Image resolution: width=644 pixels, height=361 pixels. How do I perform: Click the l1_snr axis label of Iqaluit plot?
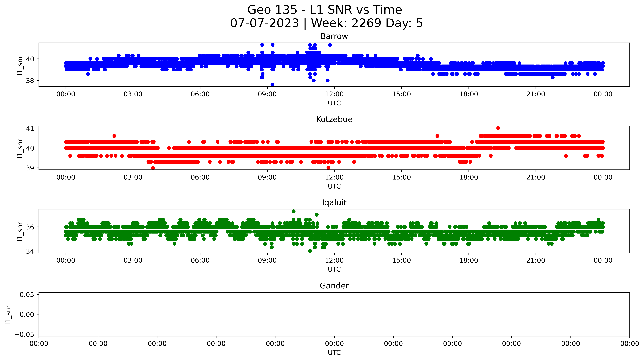pos(20,231)
